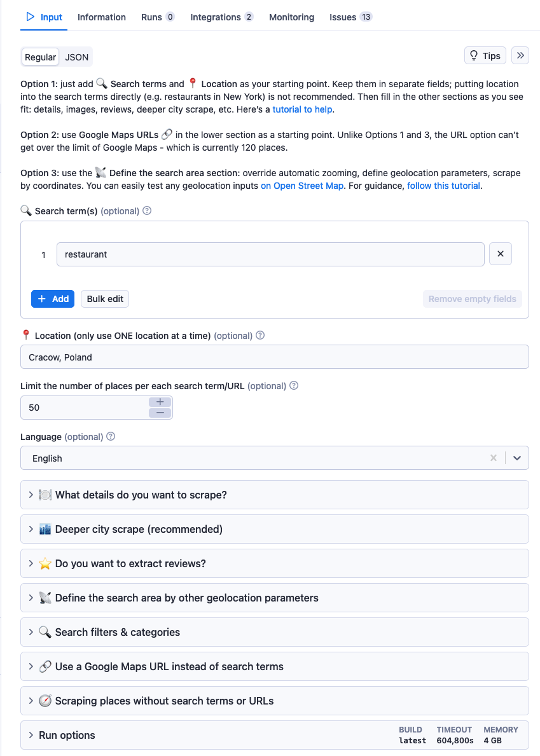Image resolution: width=540 pixels, height=756 pixels.
Task: Clear the English language selection
Action: [494, 458]
